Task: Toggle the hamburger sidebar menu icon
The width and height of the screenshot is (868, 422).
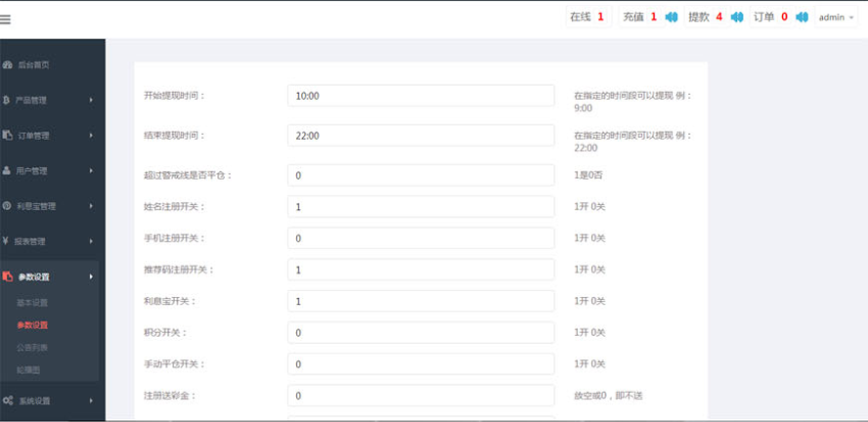Action: click(5, 20)
